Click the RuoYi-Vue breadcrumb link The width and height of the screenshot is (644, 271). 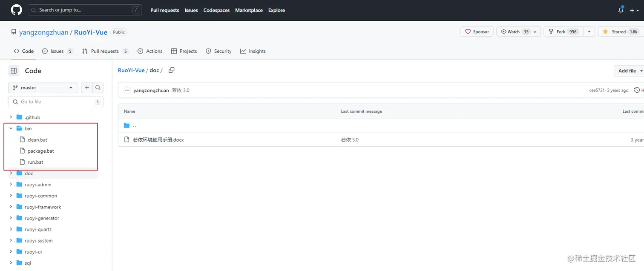tap(131, 70)
